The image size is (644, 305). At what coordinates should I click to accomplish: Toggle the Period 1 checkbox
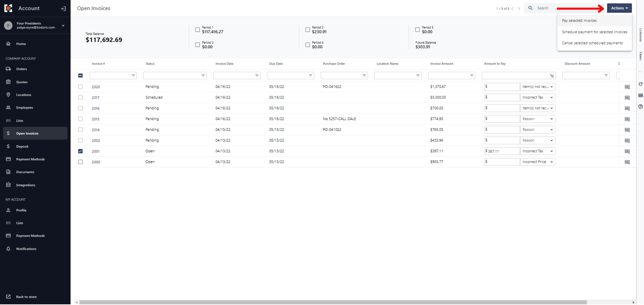(x=198, y=30)
